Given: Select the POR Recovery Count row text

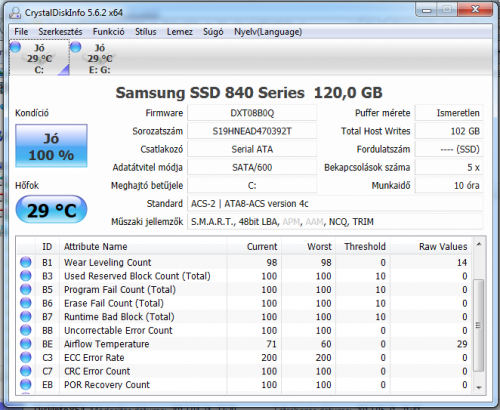Looking at the screenshot, I should coord(107,384).
